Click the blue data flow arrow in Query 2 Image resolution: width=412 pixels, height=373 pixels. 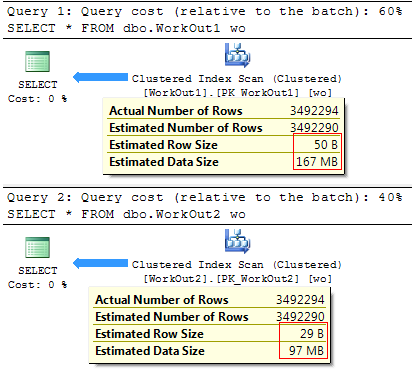point(100,263)
